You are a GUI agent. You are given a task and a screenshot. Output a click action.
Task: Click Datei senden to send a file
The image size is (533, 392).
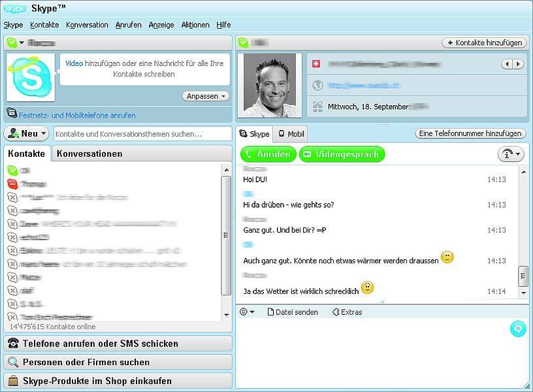coord(293,312)
